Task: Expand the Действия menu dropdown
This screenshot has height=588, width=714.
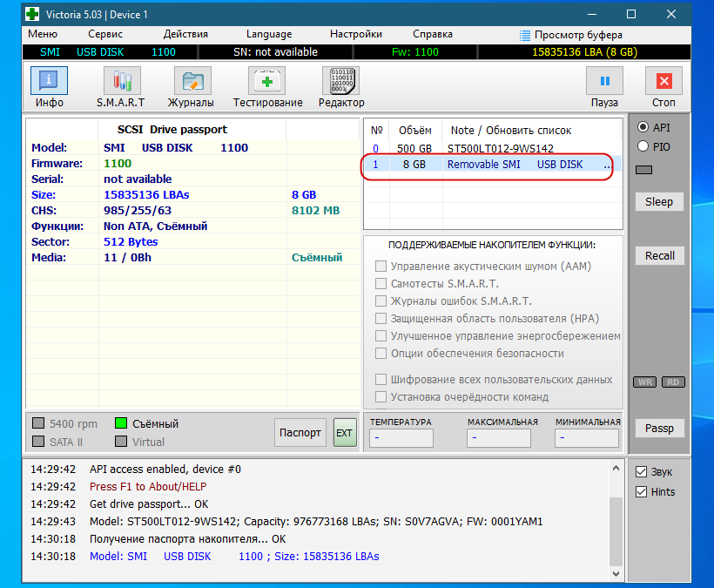Action: tap(185, 34)
